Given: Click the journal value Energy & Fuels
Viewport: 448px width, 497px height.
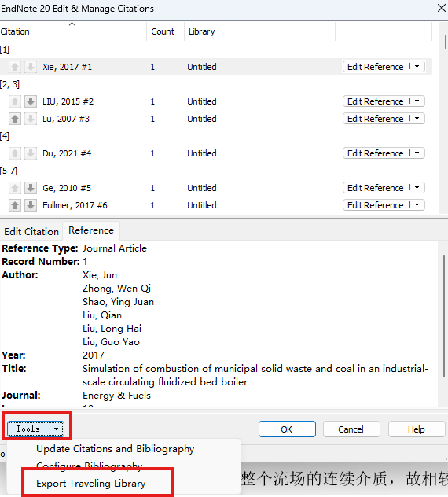Looking at the screenshot, I should pos(116,396).
